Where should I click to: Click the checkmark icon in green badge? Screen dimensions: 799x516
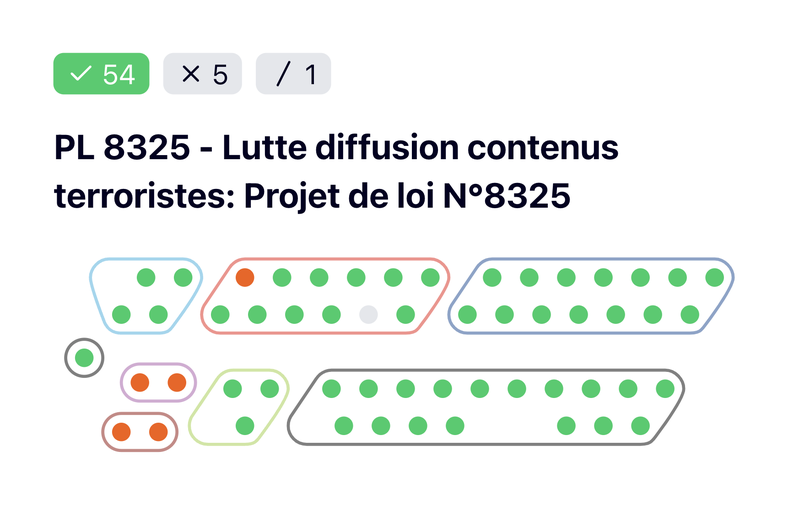[80, 74]
